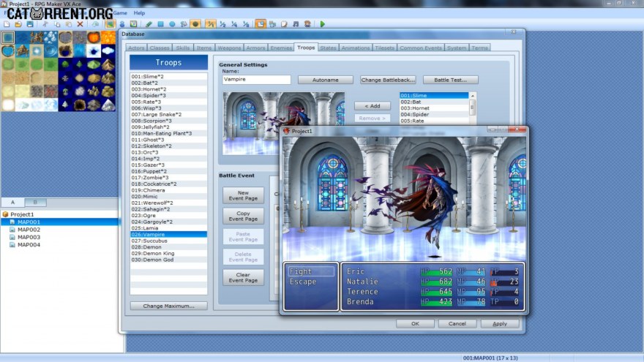644x362 pixels.
Task: Select tileset tab A
Action: point(12,203)
